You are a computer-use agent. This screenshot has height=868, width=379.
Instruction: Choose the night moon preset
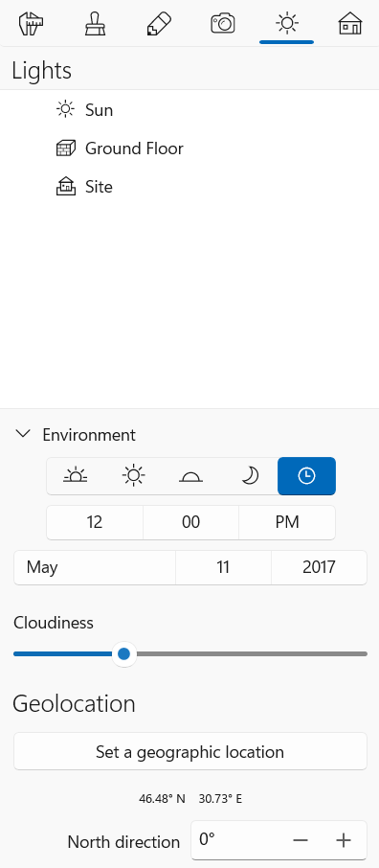coord(249,476)
